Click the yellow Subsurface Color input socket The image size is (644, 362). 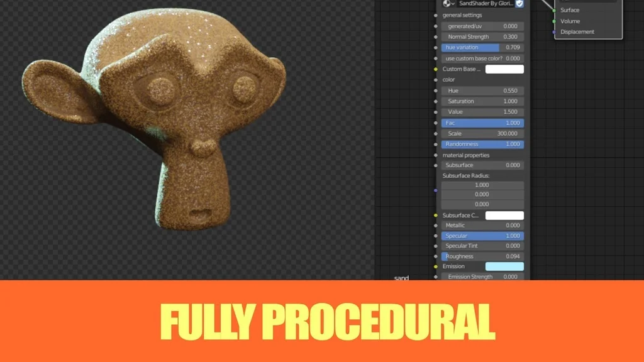(x=435, y=215)
